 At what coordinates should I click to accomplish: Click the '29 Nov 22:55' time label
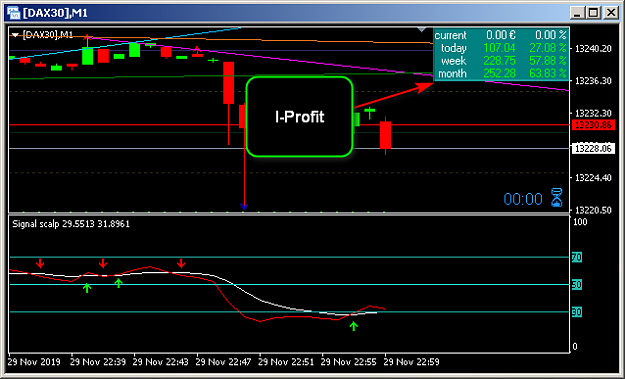(x=349, y=362)
